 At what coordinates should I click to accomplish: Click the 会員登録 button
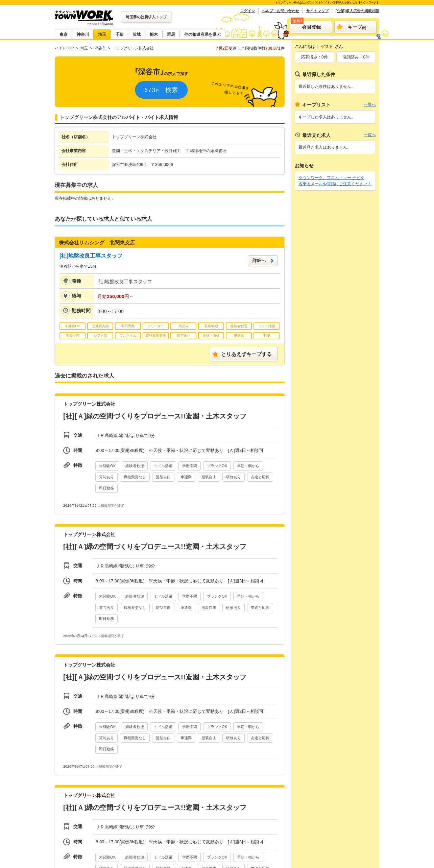pyautogui.click(x=311, y=27)
